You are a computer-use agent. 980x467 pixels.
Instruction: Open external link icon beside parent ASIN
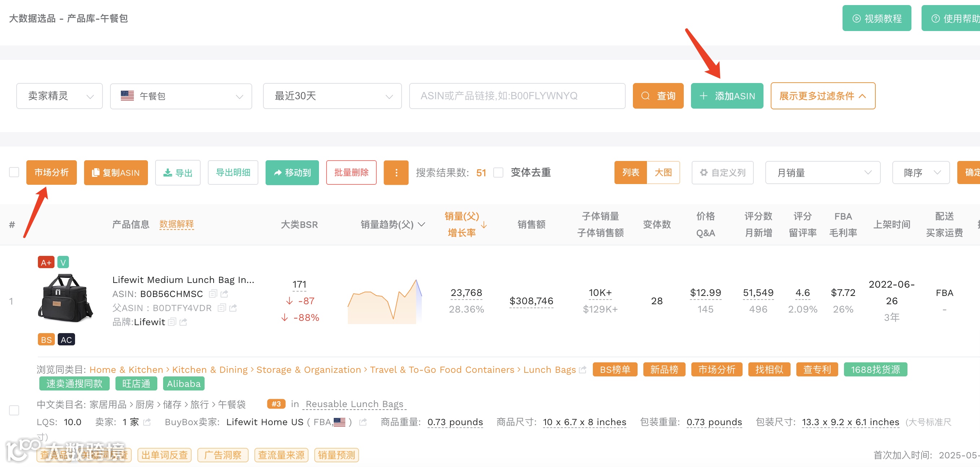[233, 307]
